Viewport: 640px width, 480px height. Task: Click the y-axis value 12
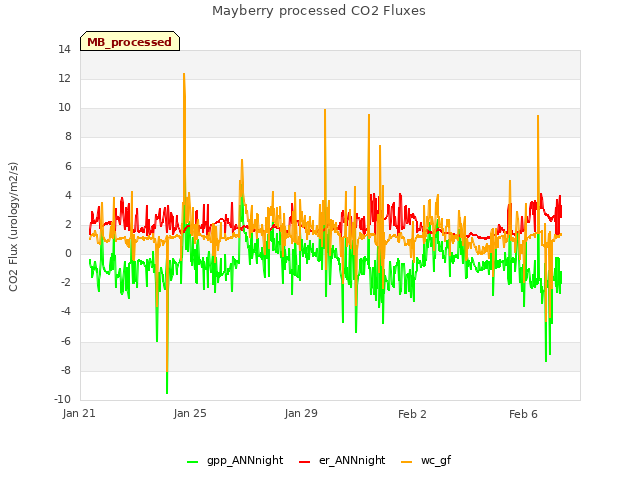click(x=64, y=79)
